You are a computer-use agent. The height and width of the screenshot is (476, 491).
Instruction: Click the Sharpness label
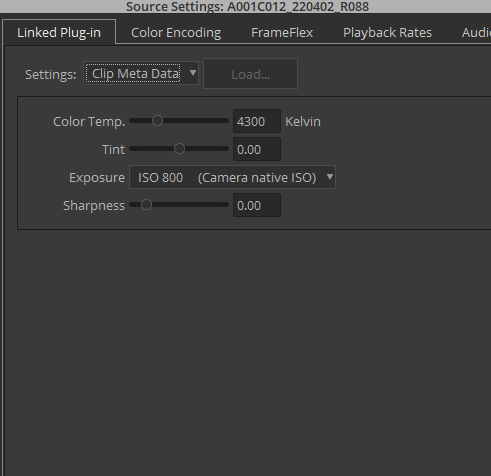click(x=94, y=206)
